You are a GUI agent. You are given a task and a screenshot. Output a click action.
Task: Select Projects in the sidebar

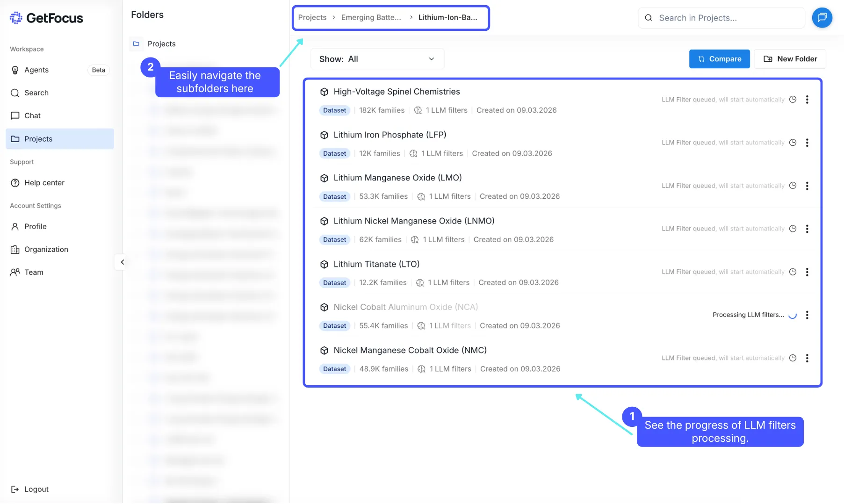(x=60, y=139)
